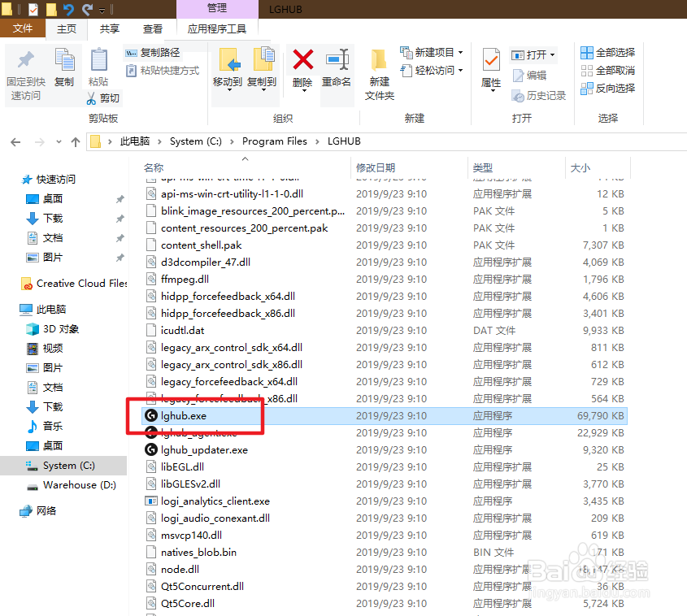Select ffmpeg.dll in file list
This screenshot has height=616, width=687.
pos(185,279)
